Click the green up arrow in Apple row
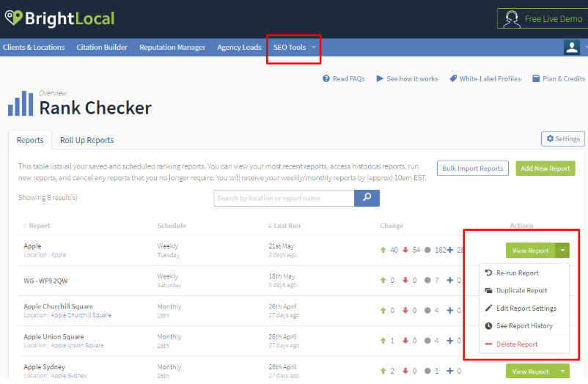Image resolution: width=588 pixels, height=384 pixels. [383, 250]
